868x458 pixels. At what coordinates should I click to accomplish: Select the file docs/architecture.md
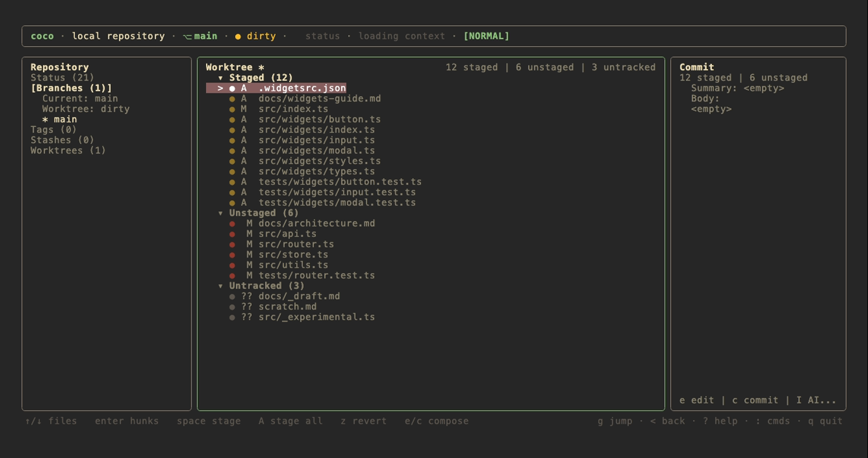[317, 223]
